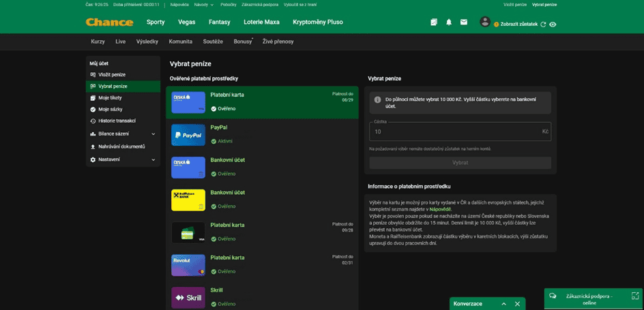644x310 pixels.
Task: Open the Návody dropdown in top bar
Action: [x=204, y=5]
